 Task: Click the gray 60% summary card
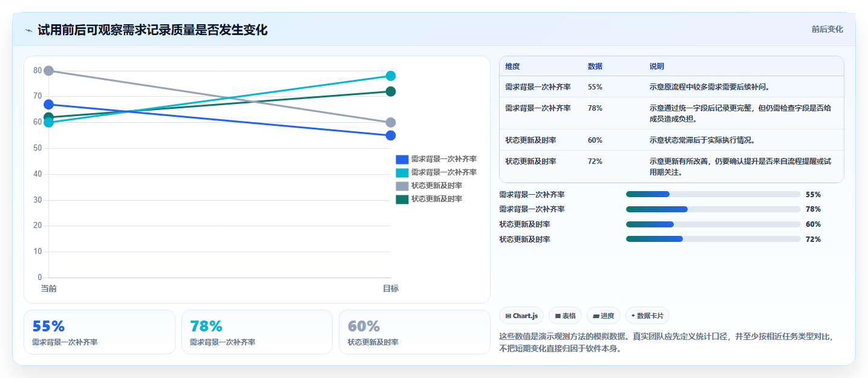415,332
